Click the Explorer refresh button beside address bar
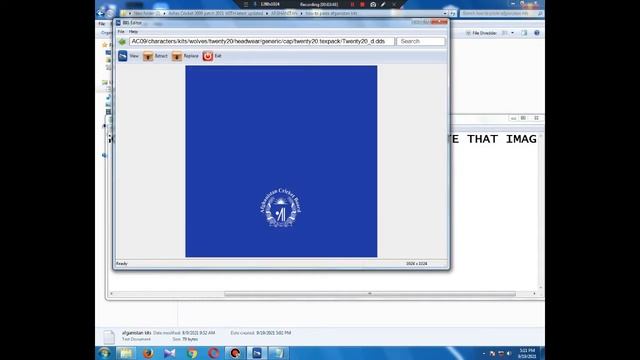This screenshot has height=360, width=640. [453, 13]
